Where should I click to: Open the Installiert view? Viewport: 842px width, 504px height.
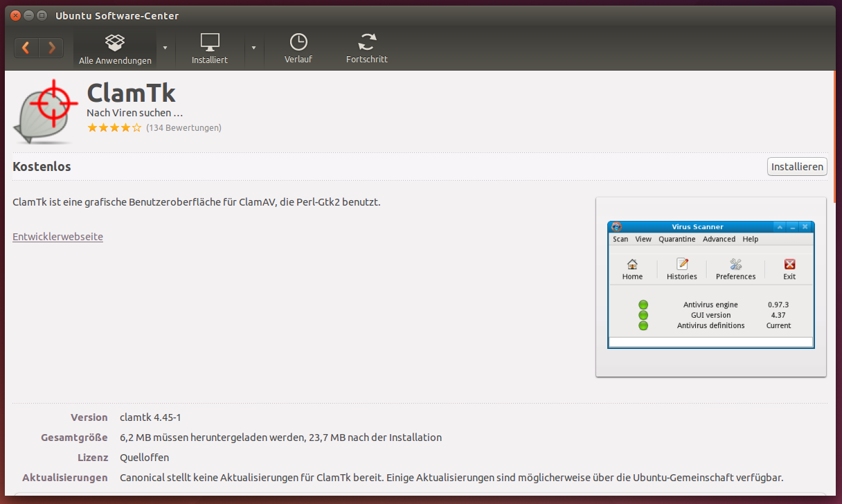coord(210,48)
